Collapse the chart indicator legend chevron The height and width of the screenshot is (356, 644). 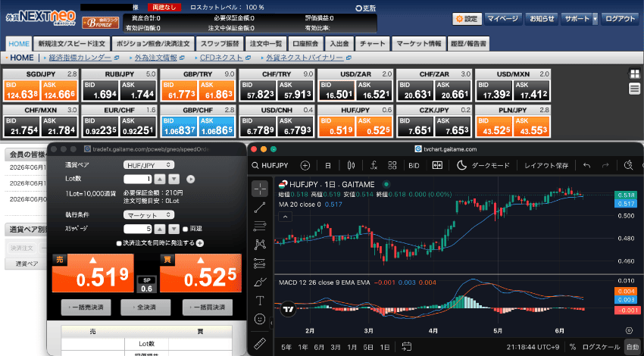[285, 217]
